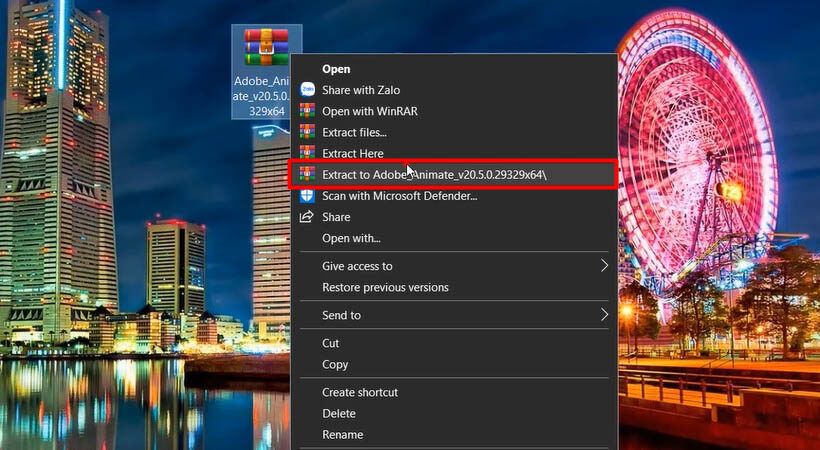Click the Share arrow icon
This screenshot has width=820, height=450.
tap(307, 217)
